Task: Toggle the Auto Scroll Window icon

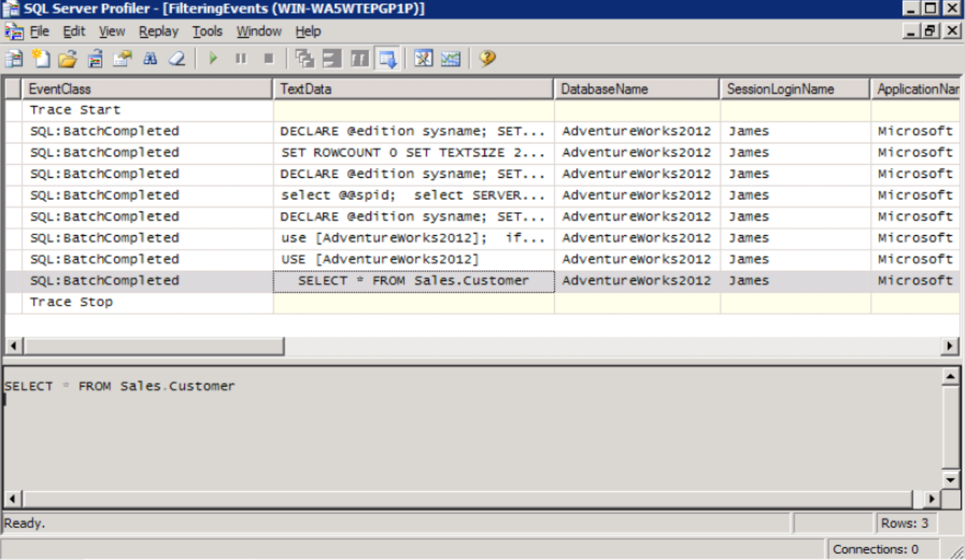Action: [388, 59]
